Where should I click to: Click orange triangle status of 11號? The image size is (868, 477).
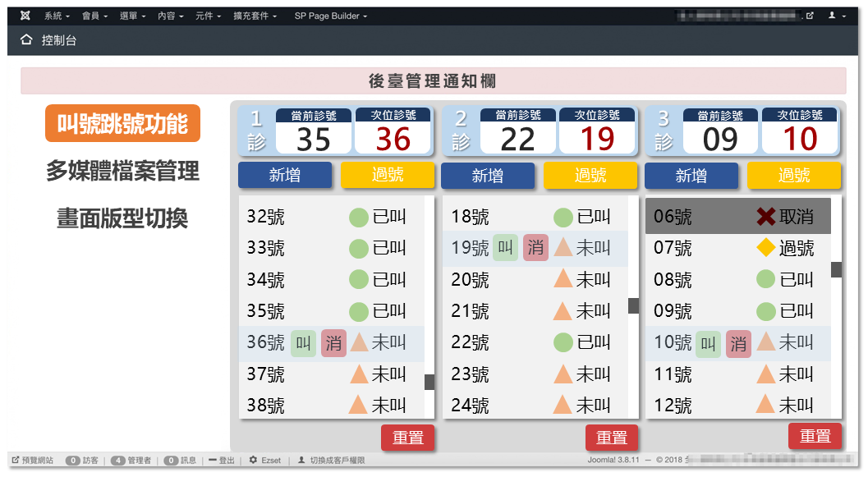[x=765, y=374]
